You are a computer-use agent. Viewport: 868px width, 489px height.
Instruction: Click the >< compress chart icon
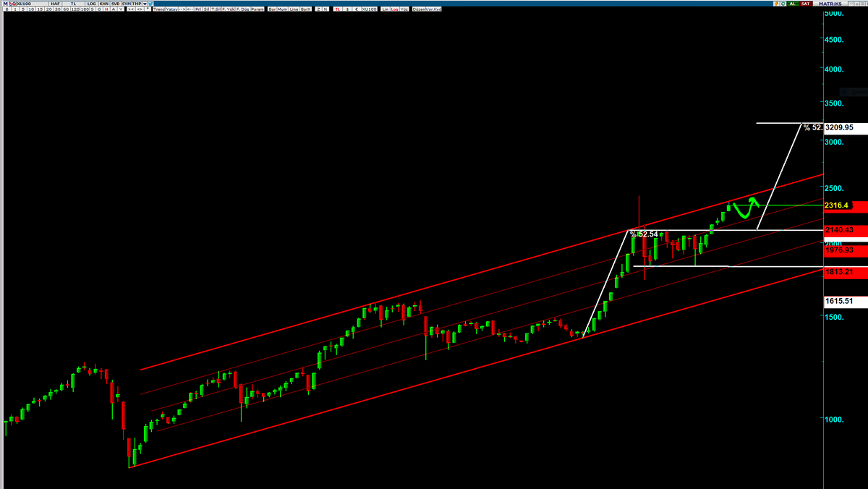132,9
